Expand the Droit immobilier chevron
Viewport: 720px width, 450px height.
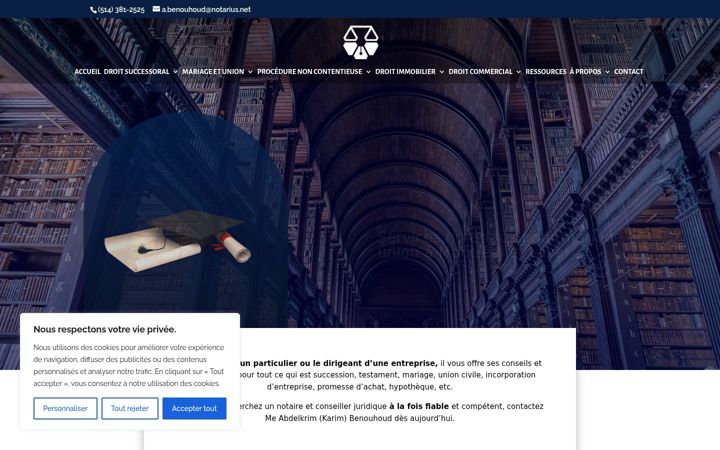pos(442,72)
